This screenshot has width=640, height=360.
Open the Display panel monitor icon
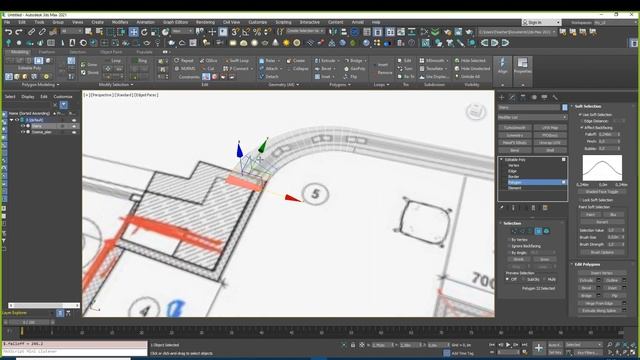click(x=544, y=97)
